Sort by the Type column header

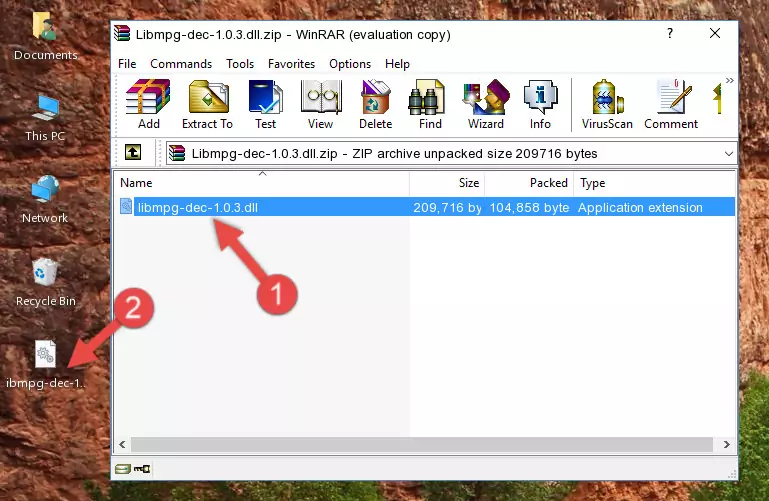[654, 183]
